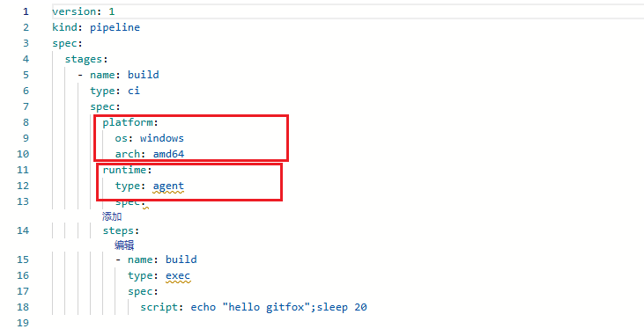This screenshot has height=329, width=644.
Task: Click the stages key on line 4
Action: 84,59
